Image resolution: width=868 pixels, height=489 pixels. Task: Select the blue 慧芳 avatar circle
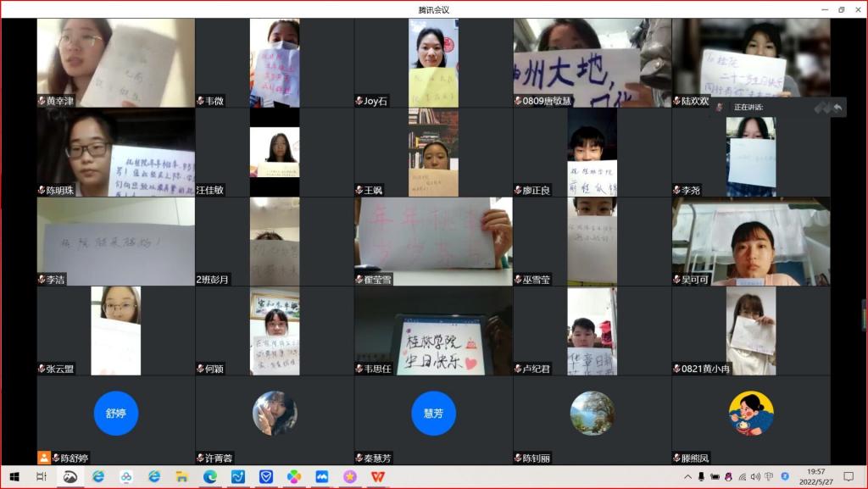pyautogui.click(x=433, y=414)
